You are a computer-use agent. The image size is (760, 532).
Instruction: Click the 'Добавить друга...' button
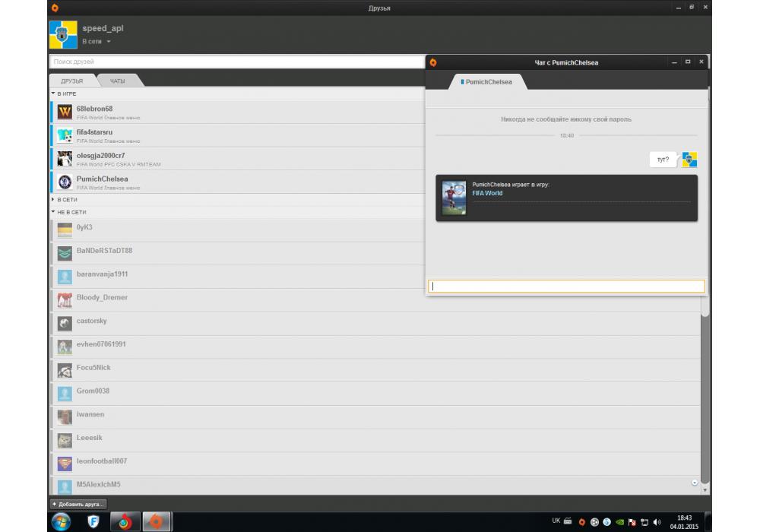click(78, 504)
